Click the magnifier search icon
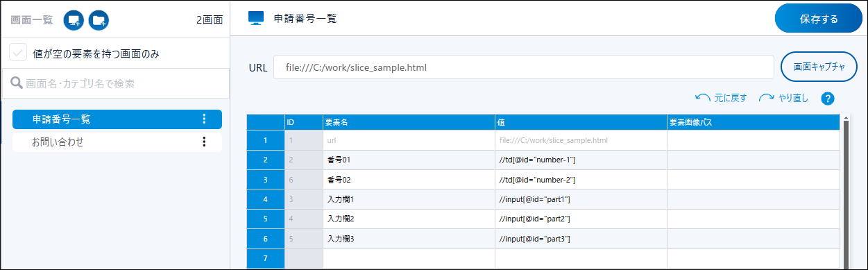This screenshot has width=868, height=270. coord(17,83)
